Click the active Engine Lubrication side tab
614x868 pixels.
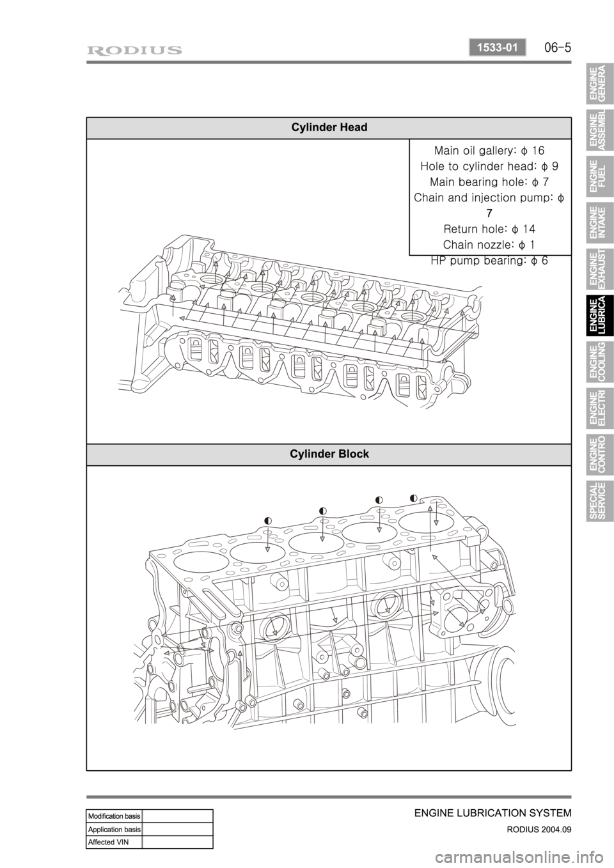pos(598,315)
